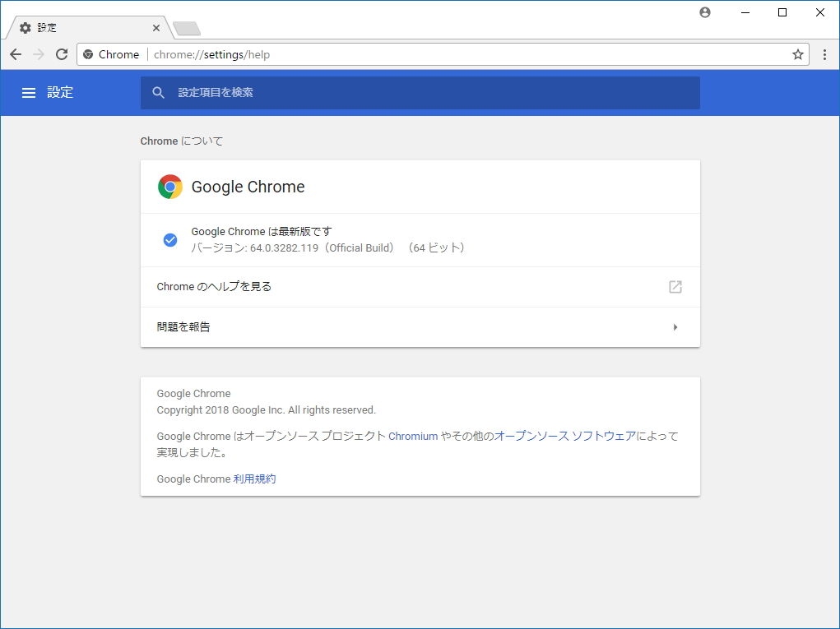Click the search magnifier in settings header
This screenshot has width=840, height=629.
(x=159, y=92)
